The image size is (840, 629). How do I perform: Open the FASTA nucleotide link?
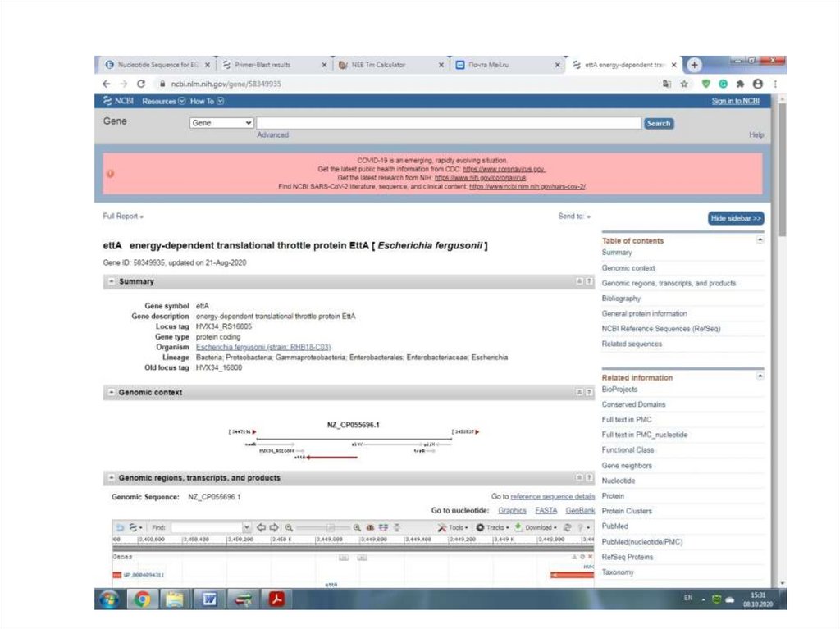[546, 511]
